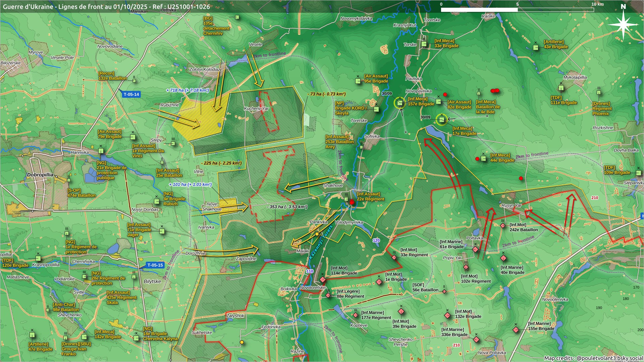Click the red dot at Shakhove
The width and height of the screenshot is (644, 362).
click(352, 202)
